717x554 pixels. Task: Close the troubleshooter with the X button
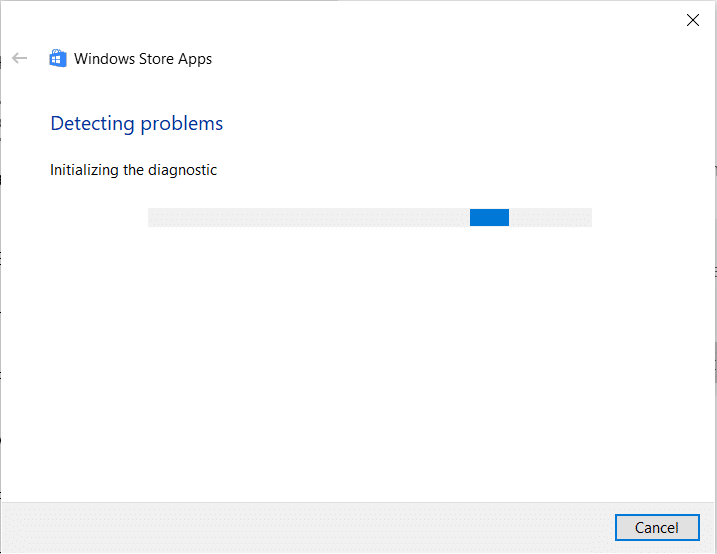[x=692, y=20]
